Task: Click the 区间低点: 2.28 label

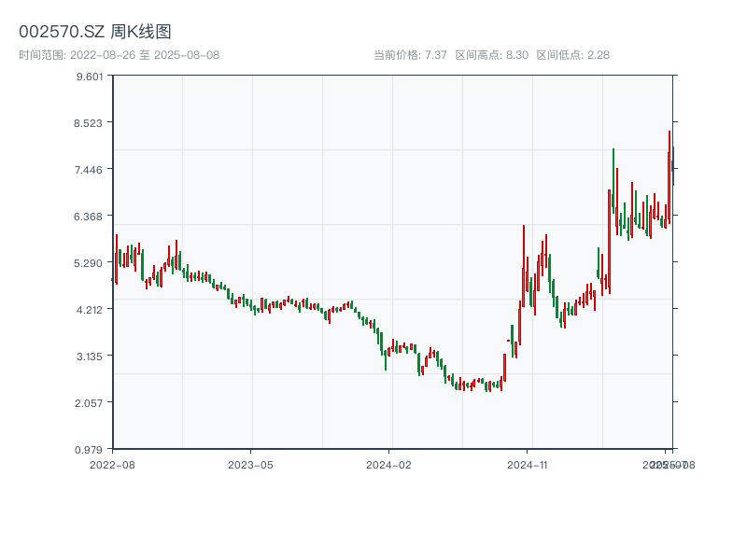Action: [573, 55]
